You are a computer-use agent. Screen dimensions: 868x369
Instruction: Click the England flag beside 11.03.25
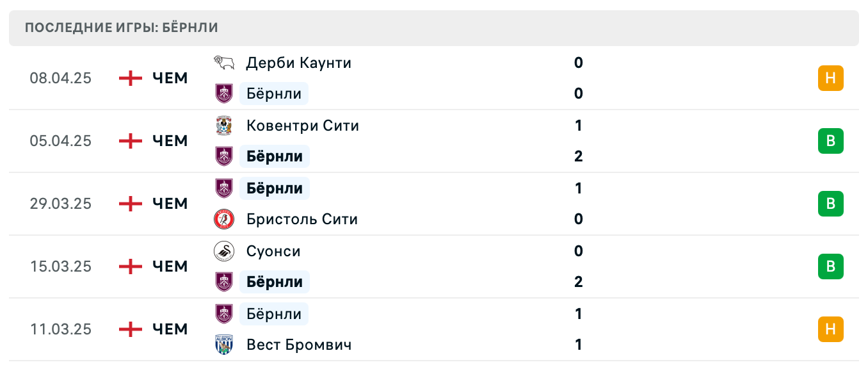(130, 329)
